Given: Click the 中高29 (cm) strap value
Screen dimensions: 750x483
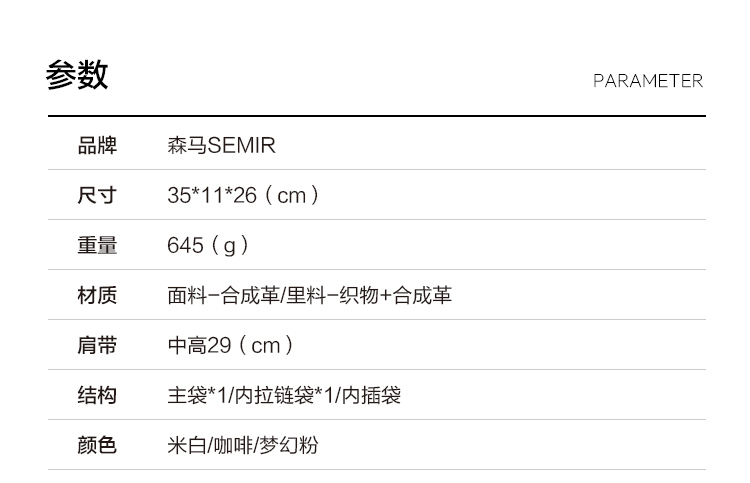Looking at the screenshot, I should pyautogui.click(x=230, y=346).
